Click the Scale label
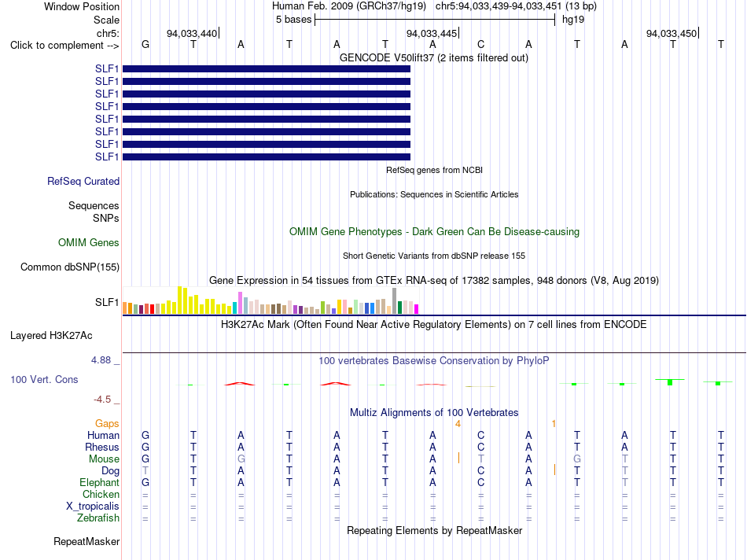This screenshot has height=560, width=747. coord(107,20)
